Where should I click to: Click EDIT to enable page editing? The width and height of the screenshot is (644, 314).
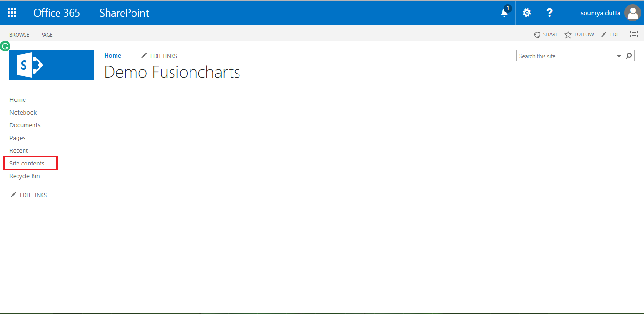click(x=611, y=34)
